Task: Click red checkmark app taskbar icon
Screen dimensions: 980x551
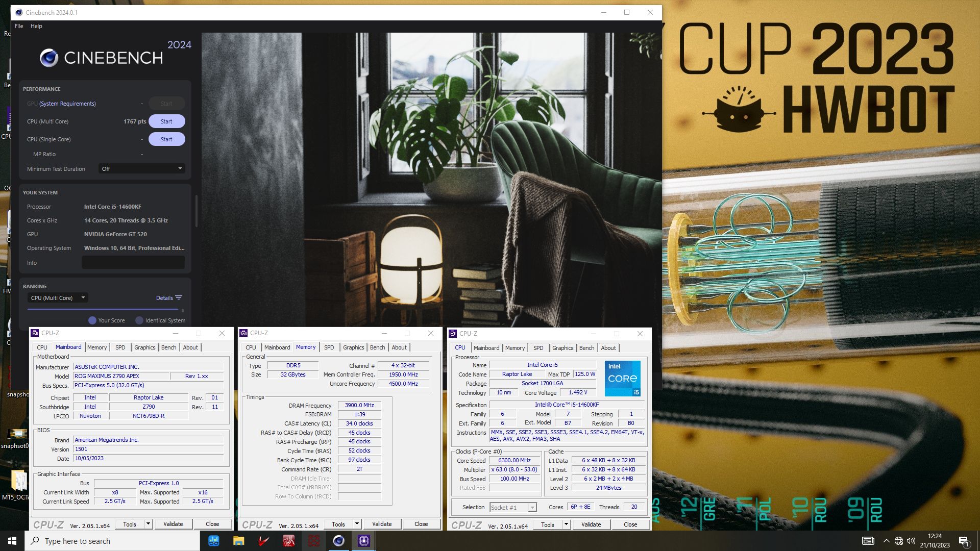Action: [x=263, y=541]
